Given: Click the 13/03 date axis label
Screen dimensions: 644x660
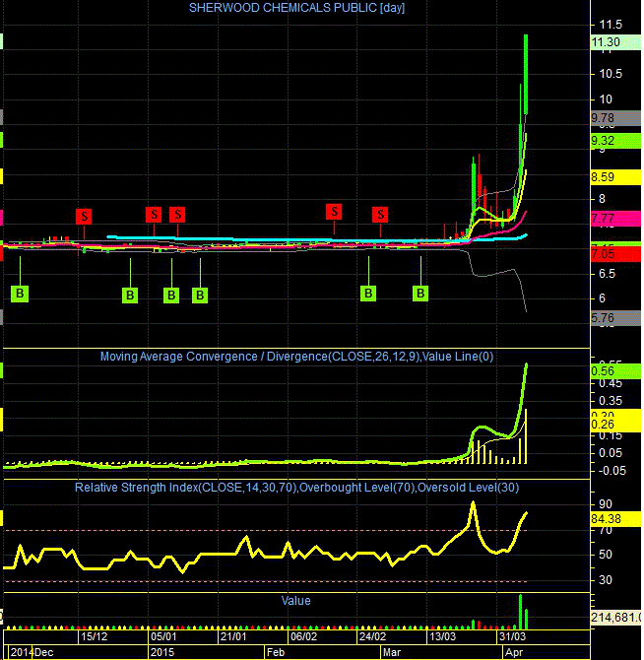Looking at the screenshot, I should click(x=442, y=636).
